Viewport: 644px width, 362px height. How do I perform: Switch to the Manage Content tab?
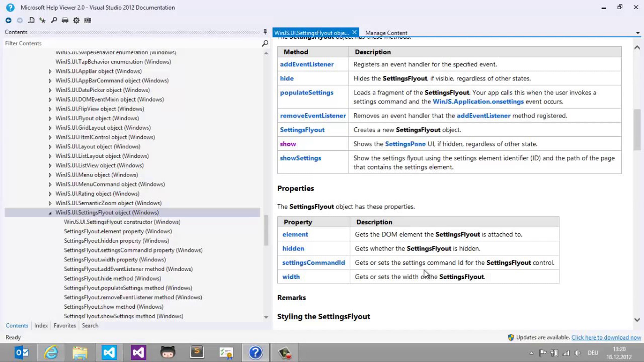tap(386, 33)
